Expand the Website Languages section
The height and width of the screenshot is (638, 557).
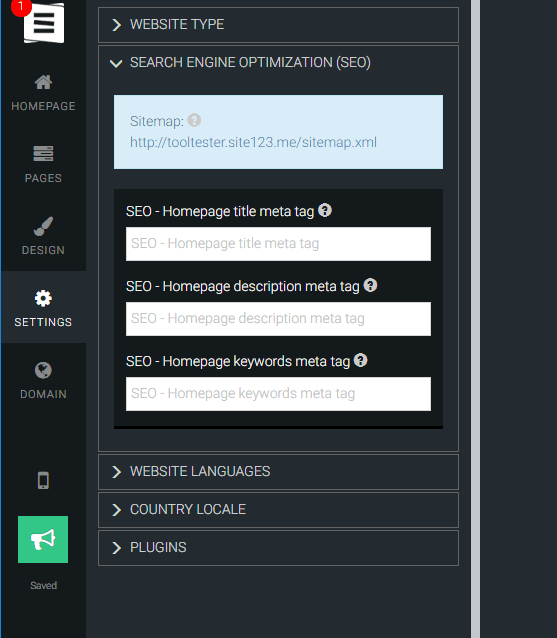pos(278,472)
